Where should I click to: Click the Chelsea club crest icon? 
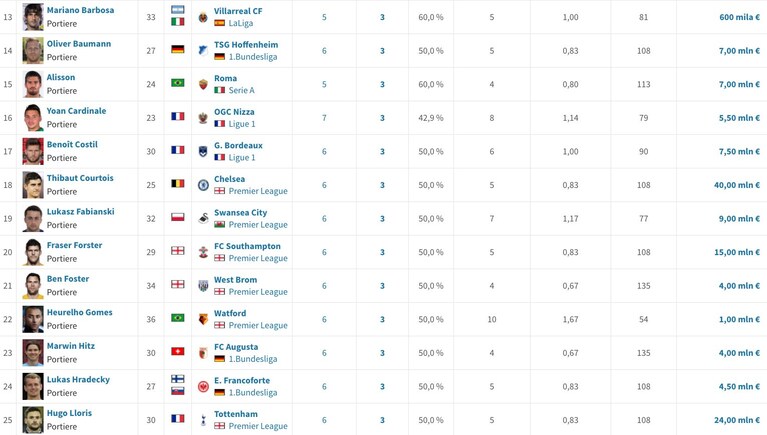203,185
